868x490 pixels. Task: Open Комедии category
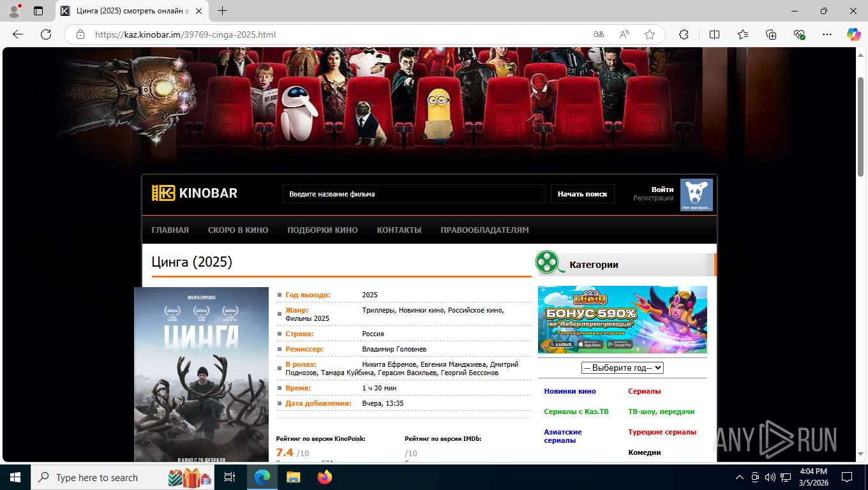tap(645, 452)
